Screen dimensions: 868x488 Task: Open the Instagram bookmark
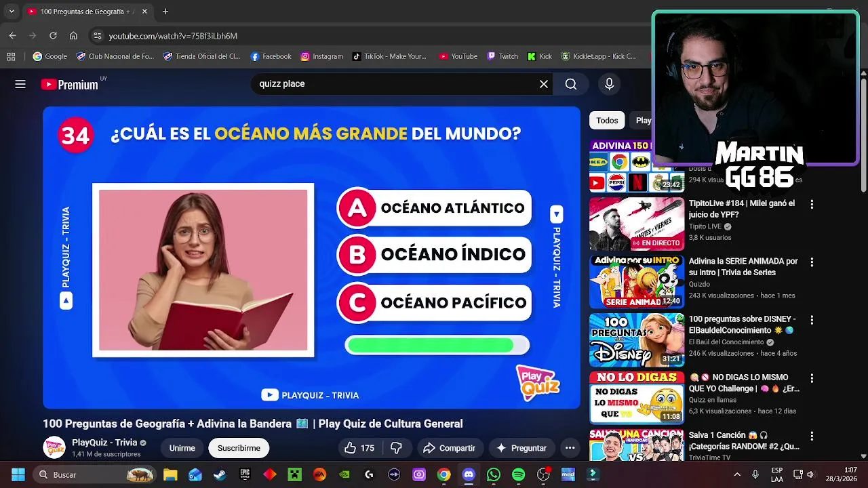point(321,57)
